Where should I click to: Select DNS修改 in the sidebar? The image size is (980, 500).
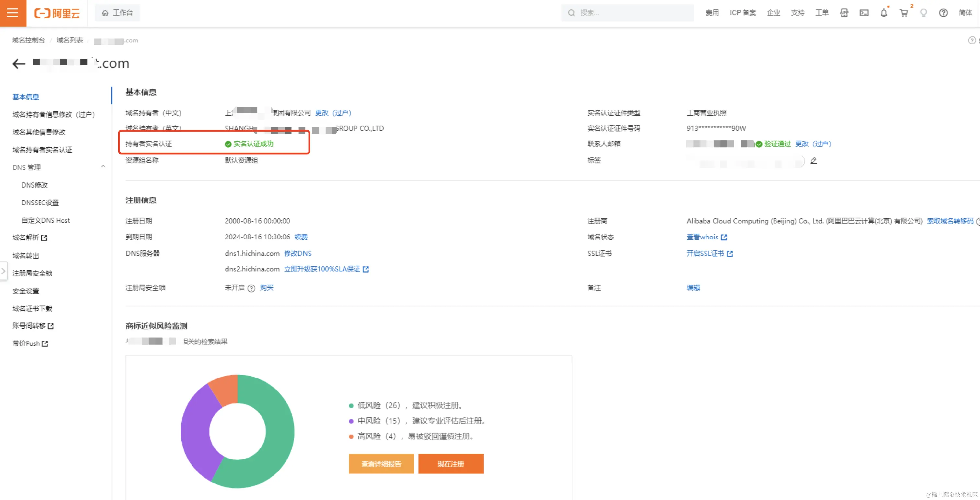point(35,185)
